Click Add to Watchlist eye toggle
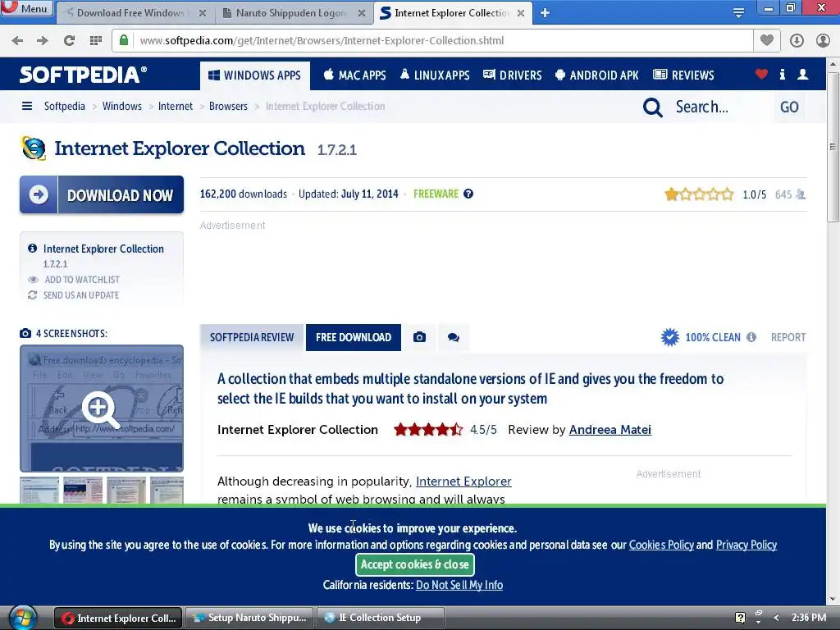 [33, 280]
